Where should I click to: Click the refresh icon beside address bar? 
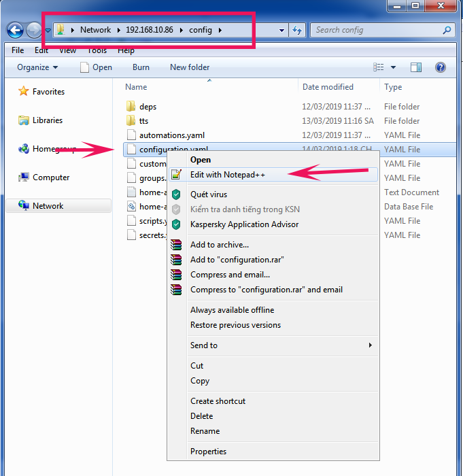point(297,30)
